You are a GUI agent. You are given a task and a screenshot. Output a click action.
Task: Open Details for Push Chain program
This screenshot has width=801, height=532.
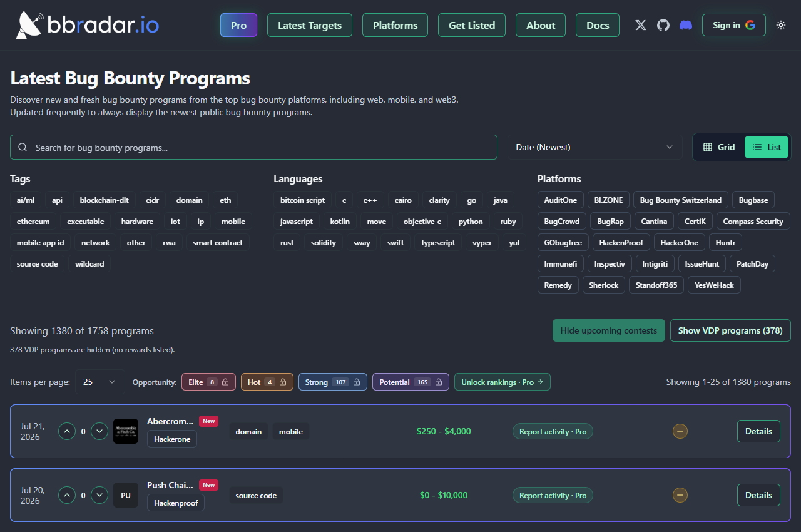(x=758, y=495)
